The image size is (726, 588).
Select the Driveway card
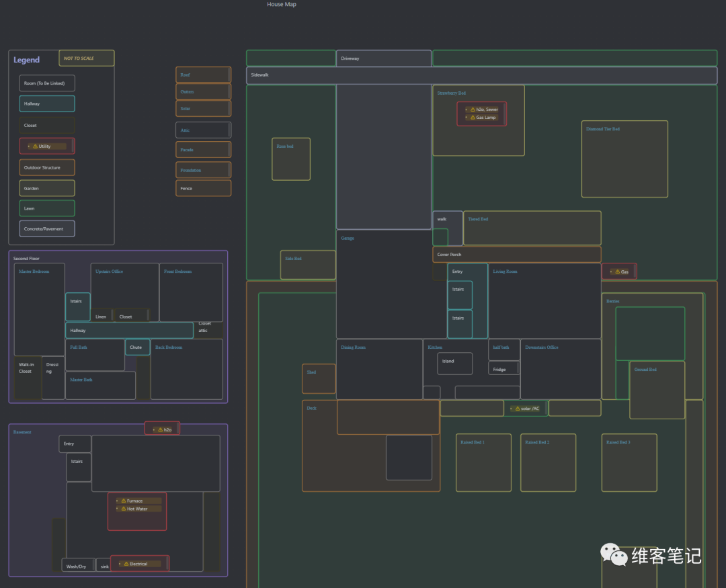click(x=384, y=58)
